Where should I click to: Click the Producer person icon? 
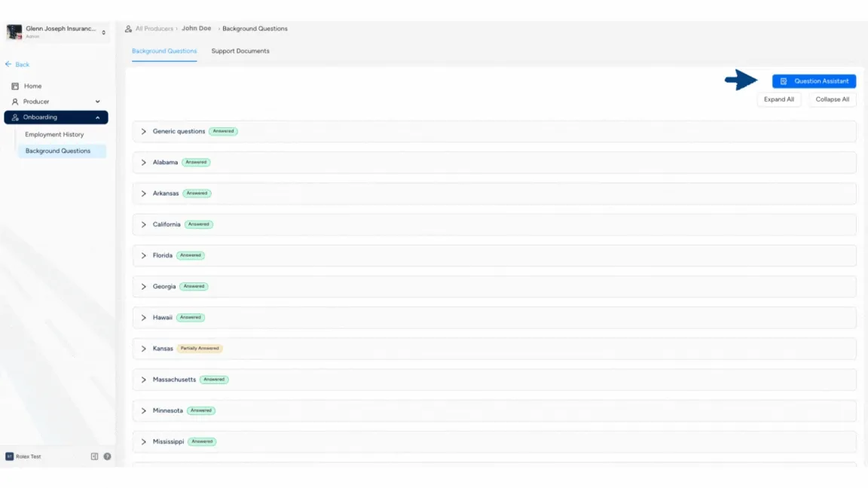coord(15,102)
